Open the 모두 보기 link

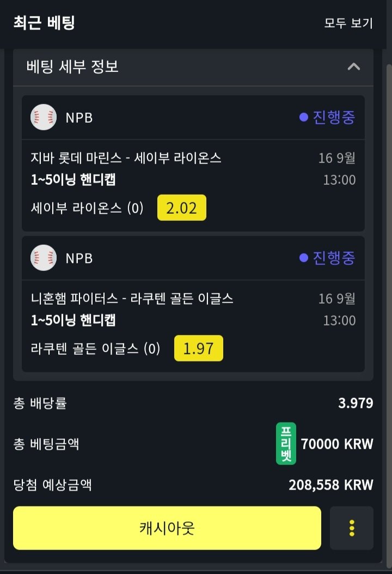[x=348, y=23]
